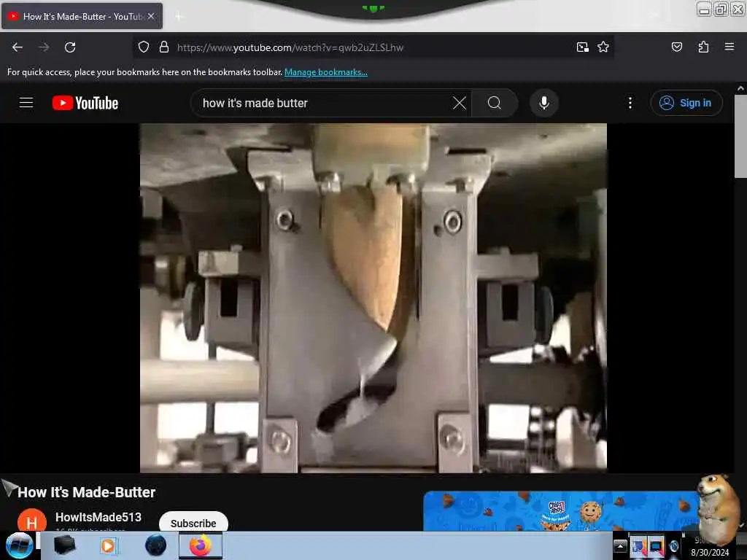
Task: Click the hamster mascot overlay image
Action: [717, 508]
